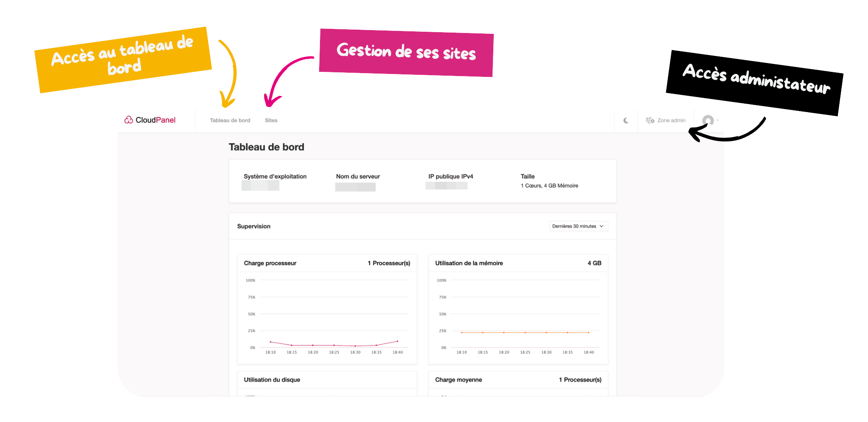Click the CloudPanel brand name text

click(x=155, y=120)
